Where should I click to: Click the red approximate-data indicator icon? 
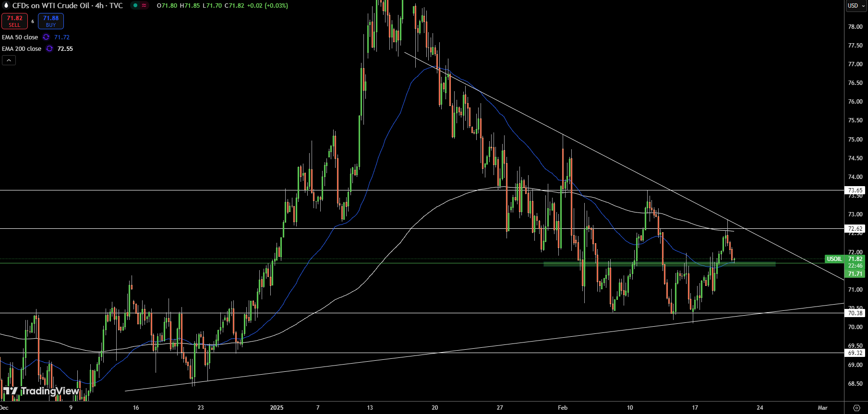(x=144, y=6)
